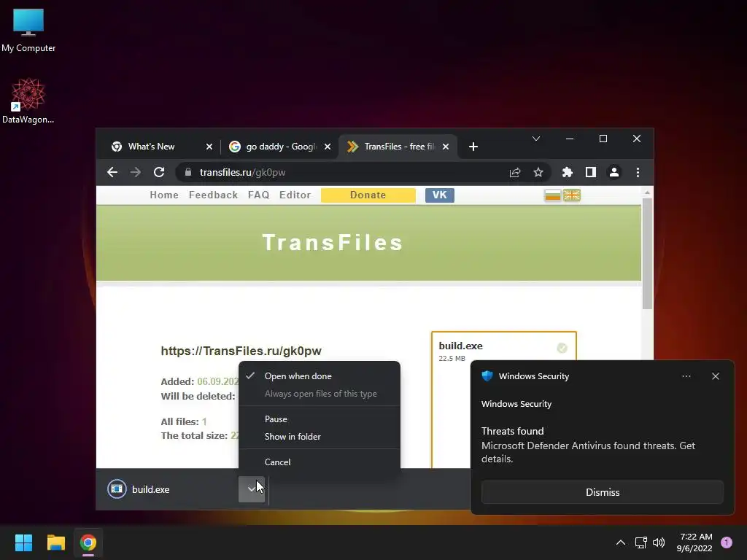This screenshot has width=747, height=560.
Task: Click the build.exe file card
Action: [x=504, y=400]
